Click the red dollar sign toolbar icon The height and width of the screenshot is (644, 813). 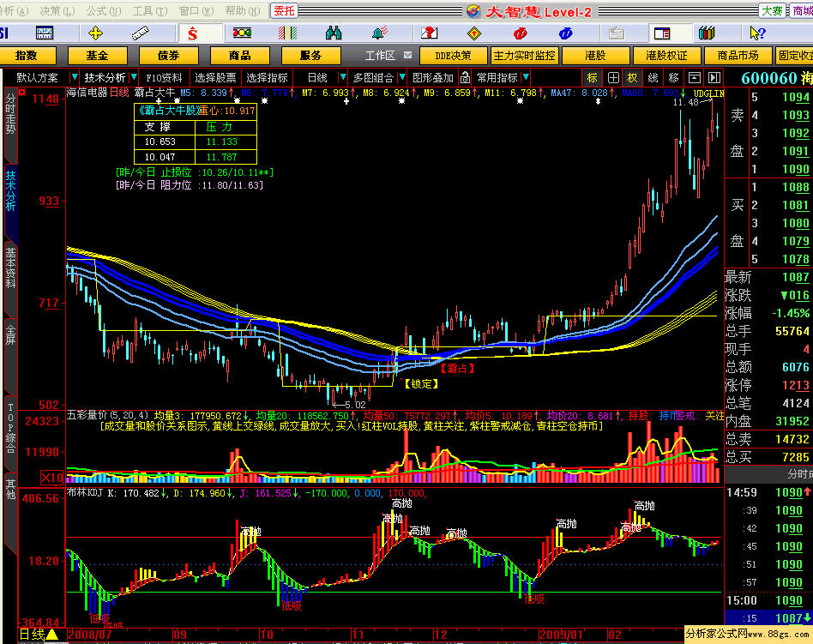click(x=193, y=33)
